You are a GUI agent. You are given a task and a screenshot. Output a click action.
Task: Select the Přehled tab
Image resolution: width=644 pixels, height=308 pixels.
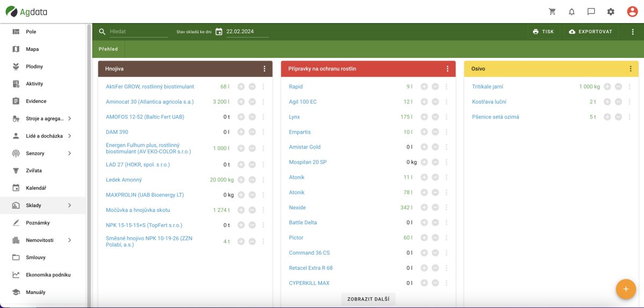(108, 49)
